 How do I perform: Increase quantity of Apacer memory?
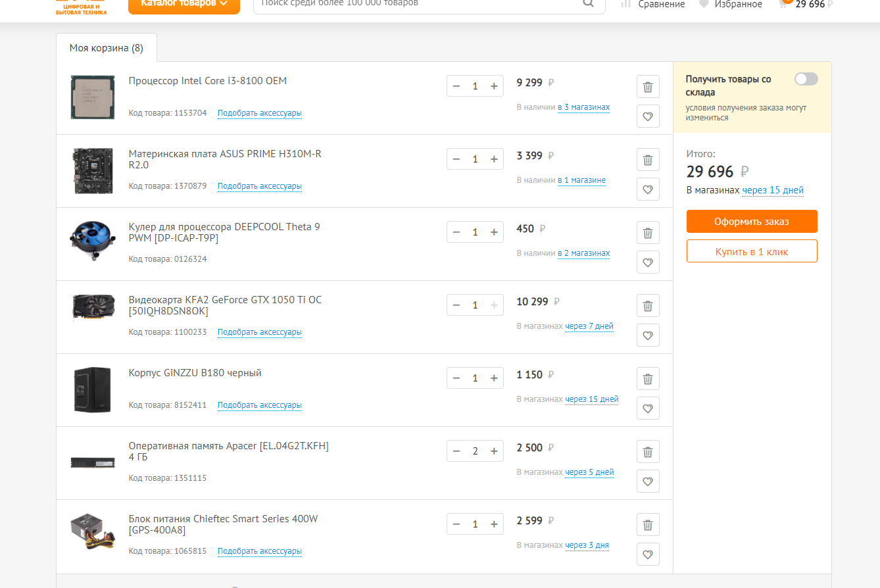click(494, 451)
